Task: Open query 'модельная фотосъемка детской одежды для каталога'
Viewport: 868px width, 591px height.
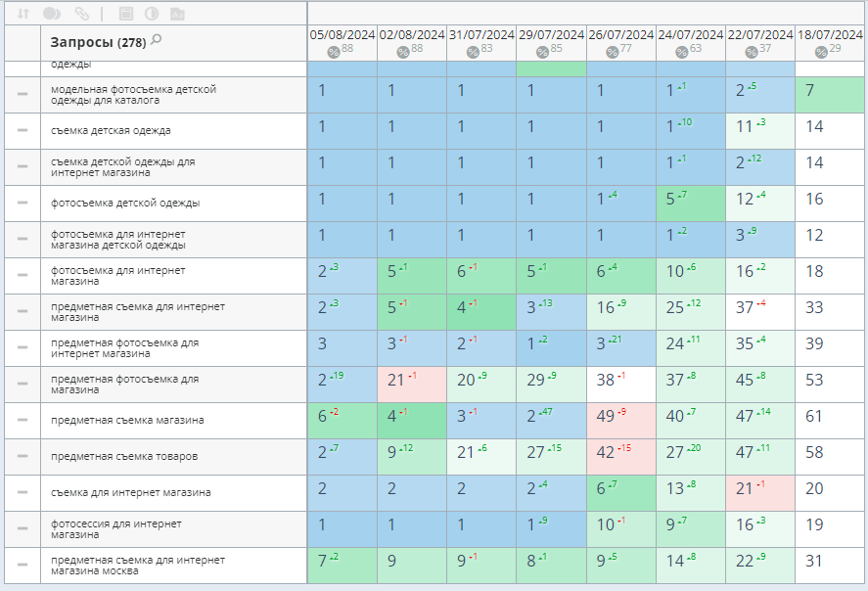Action: (x=133, y=95)
